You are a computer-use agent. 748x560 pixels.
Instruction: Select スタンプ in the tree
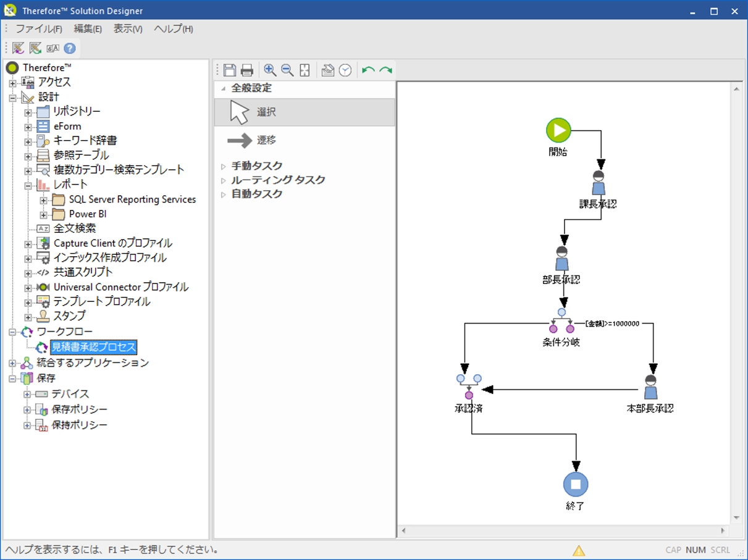coord(70,316)
